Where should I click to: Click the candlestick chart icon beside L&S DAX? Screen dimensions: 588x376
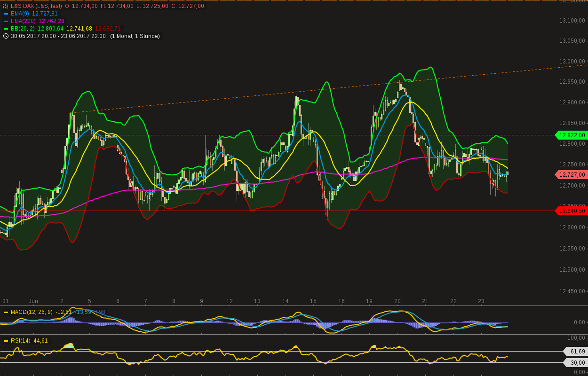(6, 6)
